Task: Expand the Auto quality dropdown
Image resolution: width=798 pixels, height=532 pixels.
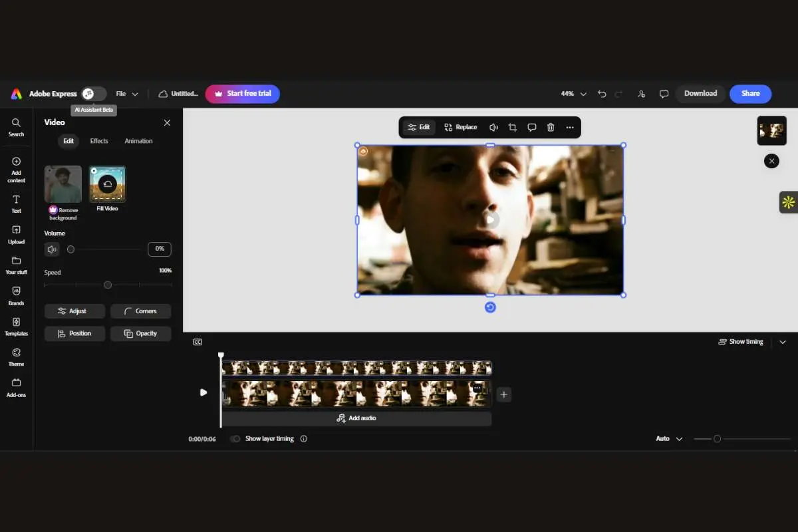Action: click(668, 438)
